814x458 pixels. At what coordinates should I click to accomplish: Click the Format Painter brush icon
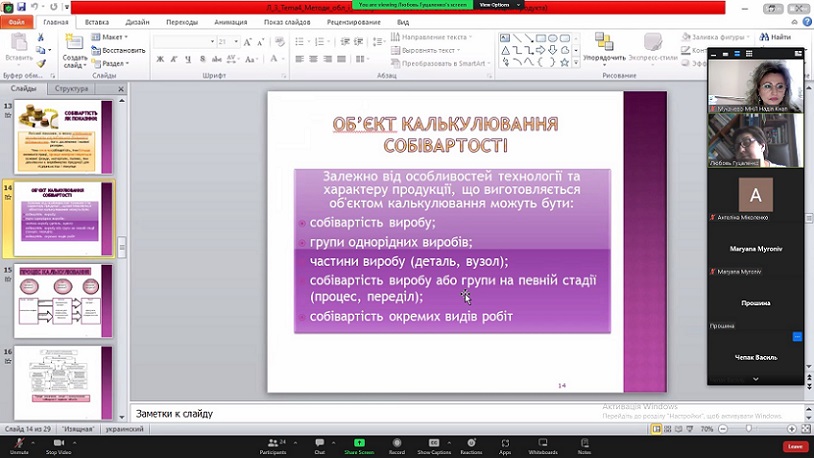(40, 63)
